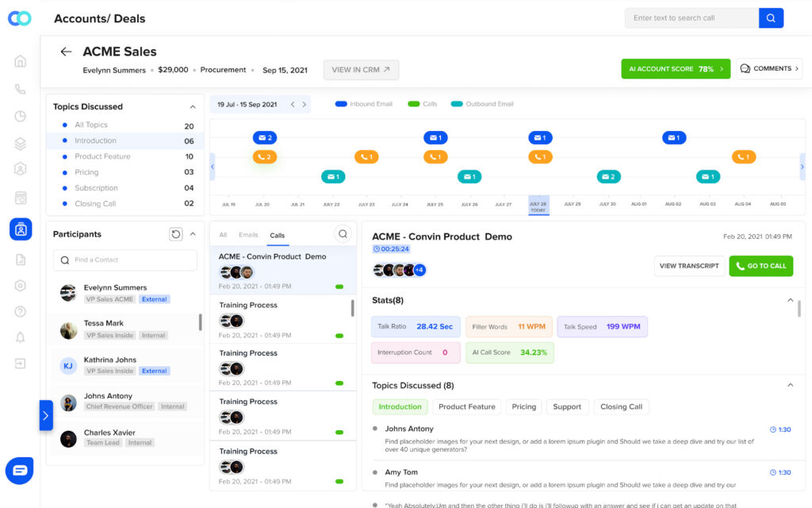Select the Pricing topic chip

[x=523, y=406]
